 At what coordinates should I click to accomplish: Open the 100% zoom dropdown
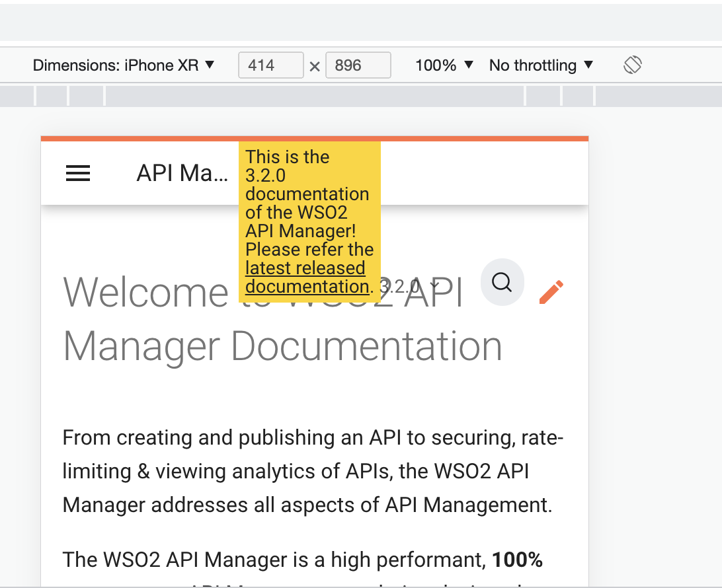pyautogui.click(x=444, y=65)
